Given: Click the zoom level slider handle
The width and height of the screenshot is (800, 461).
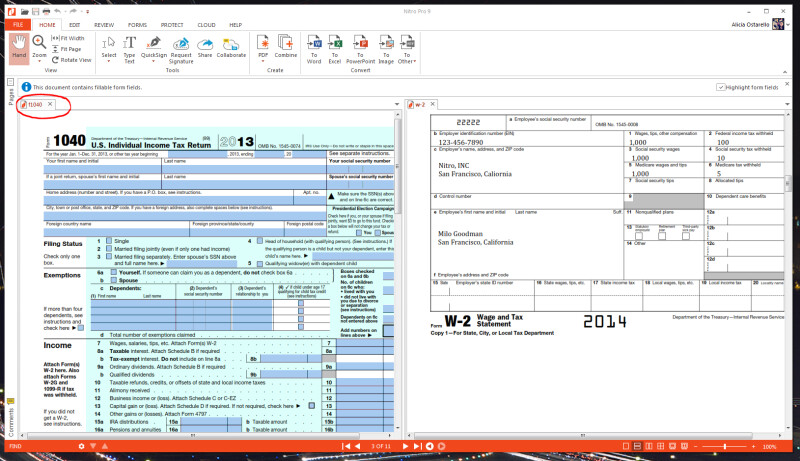Looking at the screenshot, I should [724, 446].
